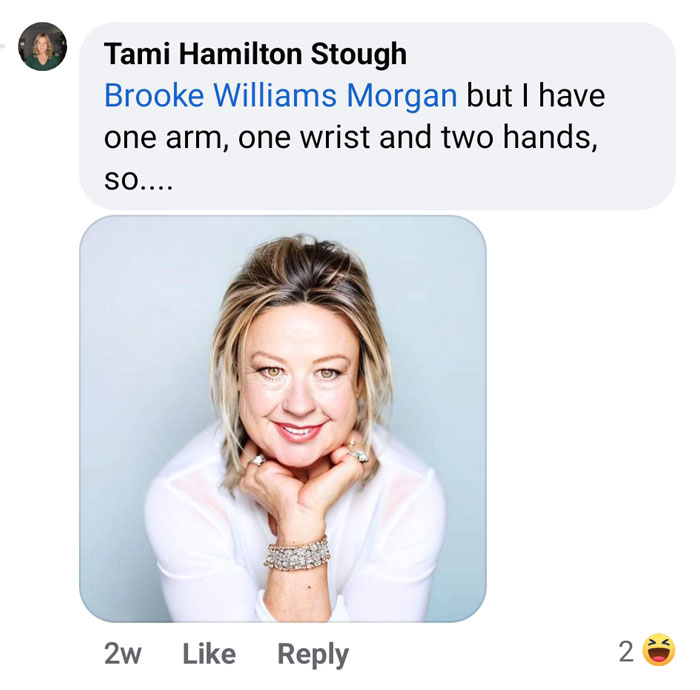The width and height of the screenshot is (700, 690).
Task: Click the trailing 'so....' text in comment
Action: point(138,180)
